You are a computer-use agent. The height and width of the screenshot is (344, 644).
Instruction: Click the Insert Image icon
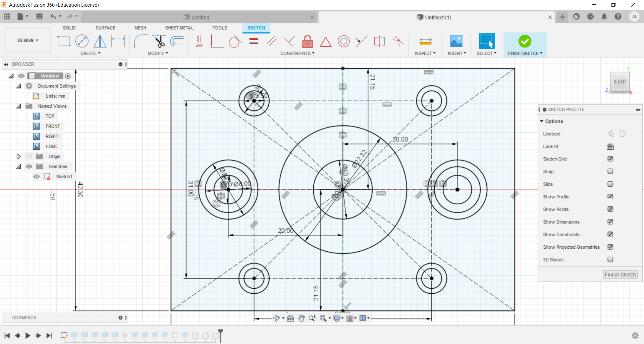457,41
